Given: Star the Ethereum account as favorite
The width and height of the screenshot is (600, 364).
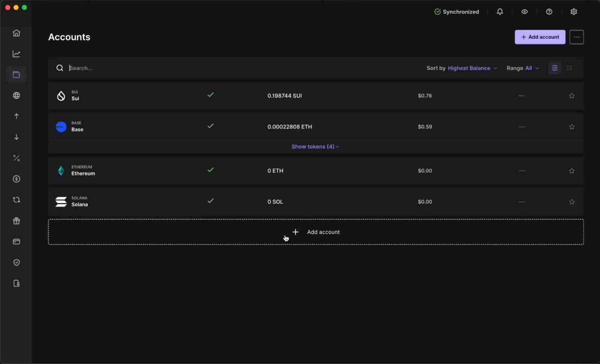Looking at the screenshot, I should click(x=571, y=171).
